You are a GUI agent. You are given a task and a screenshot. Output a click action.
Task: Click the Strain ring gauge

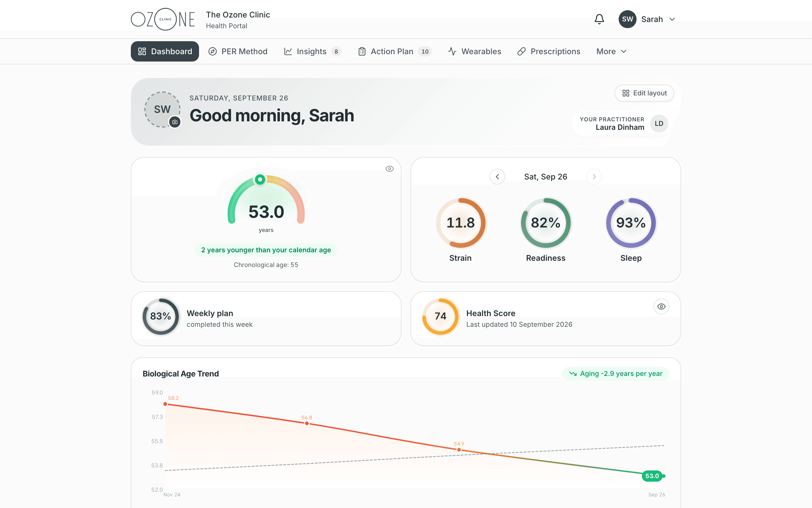coord(460,223)
